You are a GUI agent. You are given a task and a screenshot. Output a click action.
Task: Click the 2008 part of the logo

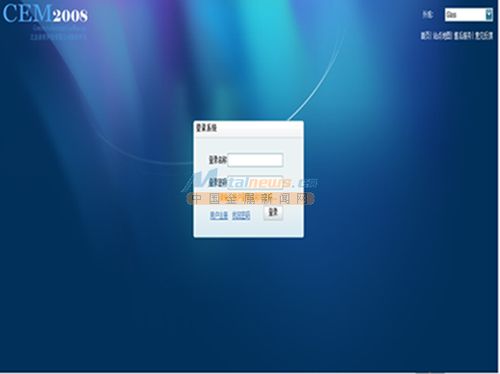point(70,16)
